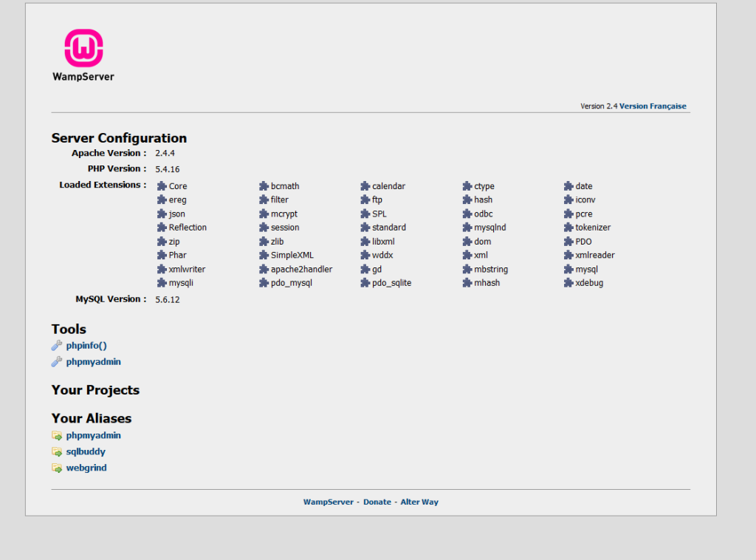
Task: Click the puzzle icon next to ctype
Action: (x=467, y=186)
